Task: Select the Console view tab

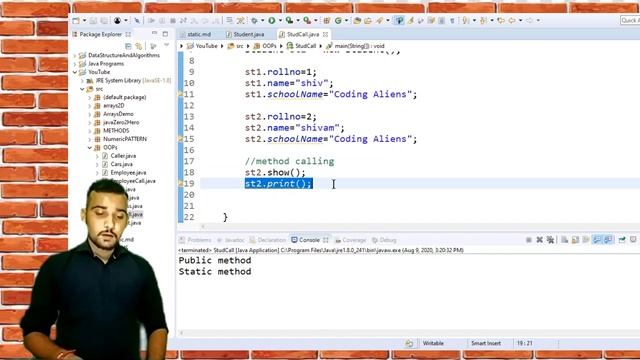Action: click(x=309, y=240)
